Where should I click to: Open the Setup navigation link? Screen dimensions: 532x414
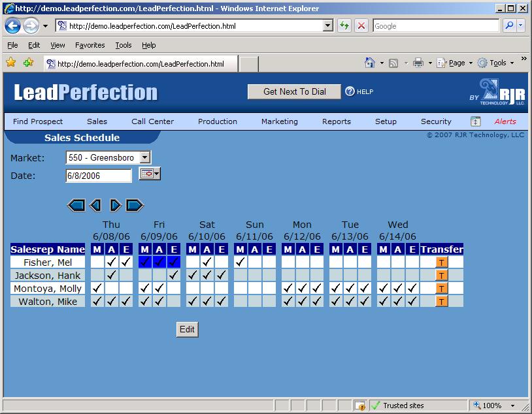pos(386,121)
